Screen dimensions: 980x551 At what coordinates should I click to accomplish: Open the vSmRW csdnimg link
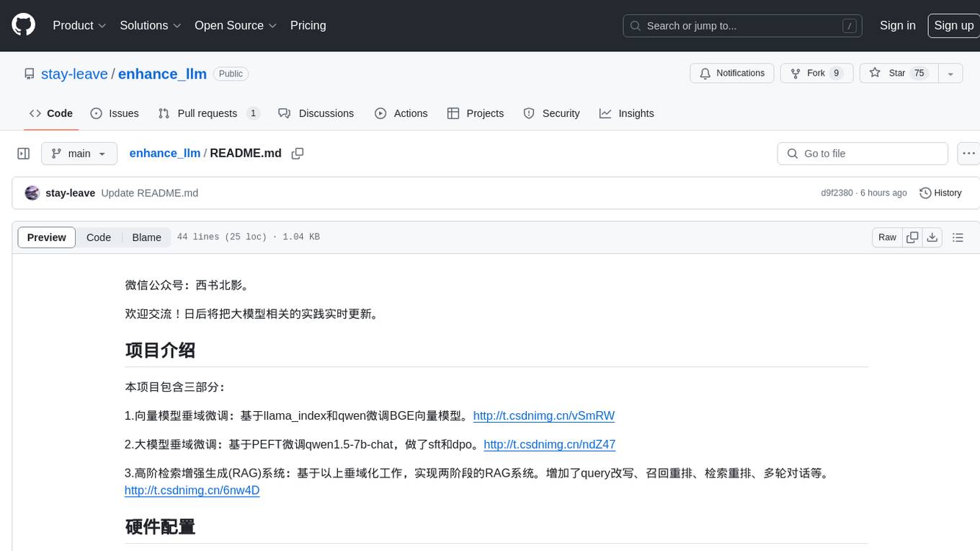(x=544, y=415)
